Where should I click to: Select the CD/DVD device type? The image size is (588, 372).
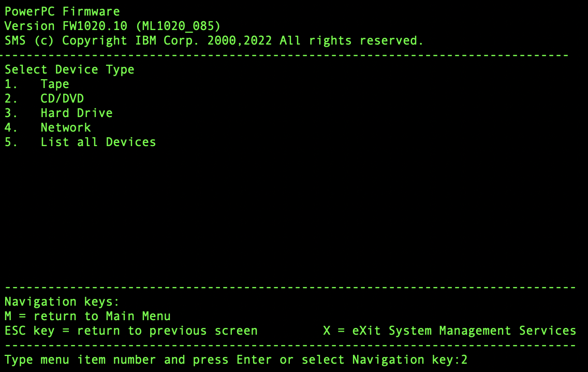pos(44,98)
